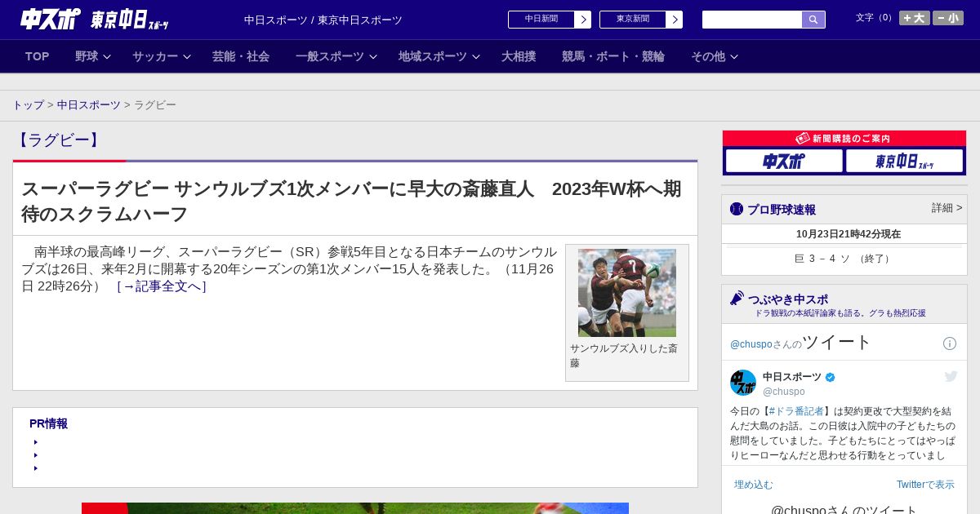Click the Twitter info circle icon

(x=950, y=343)
